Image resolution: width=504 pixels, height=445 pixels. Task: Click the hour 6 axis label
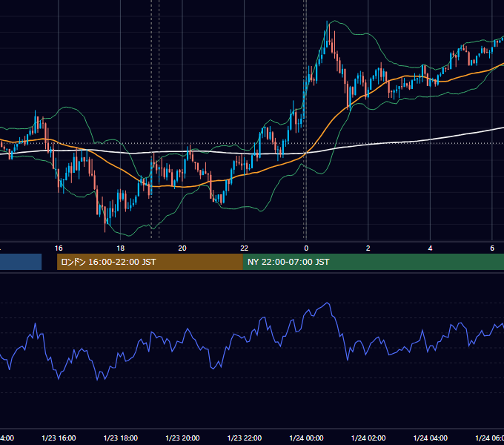point(492,248)
